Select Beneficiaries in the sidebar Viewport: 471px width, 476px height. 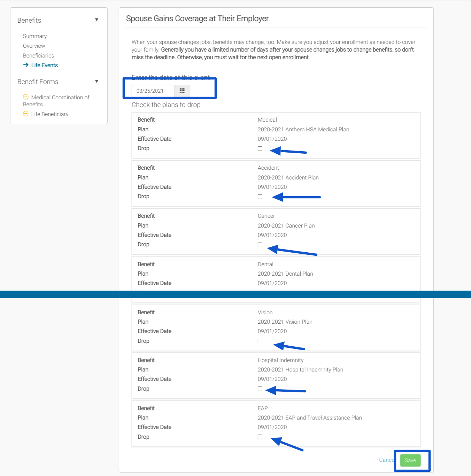pos(39,56)
